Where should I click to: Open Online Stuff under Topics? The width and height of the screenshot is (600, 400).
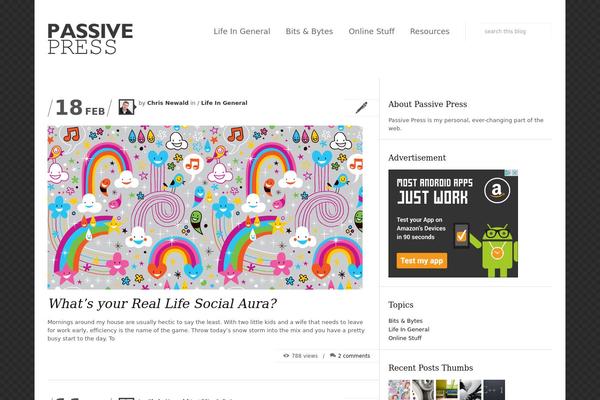405,338
